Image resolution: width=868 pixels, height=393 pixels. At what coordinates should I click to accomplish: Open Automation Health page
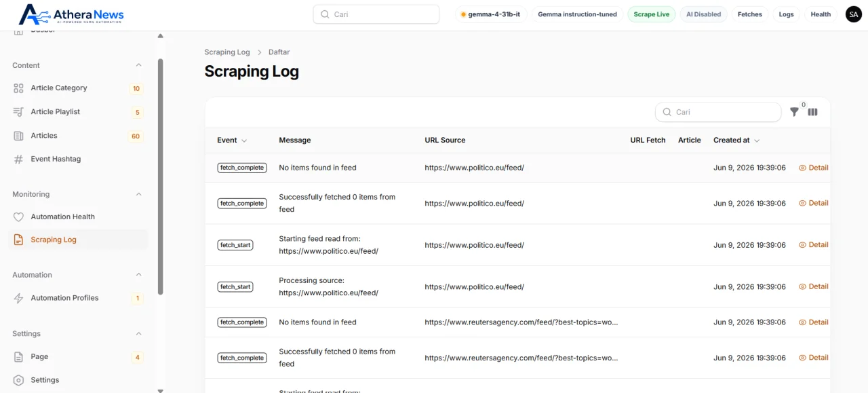(x=77, y=217)
